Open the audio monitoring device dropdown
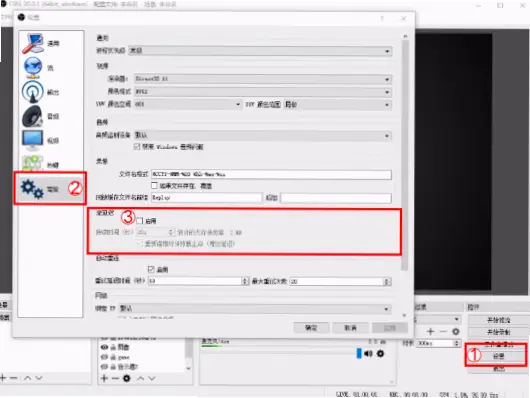 tap(263, 135)
